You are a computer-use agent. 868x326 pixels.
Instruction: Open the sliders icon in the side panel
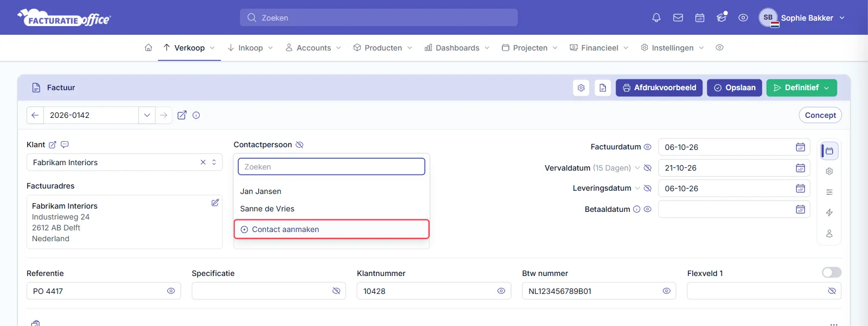829,192
